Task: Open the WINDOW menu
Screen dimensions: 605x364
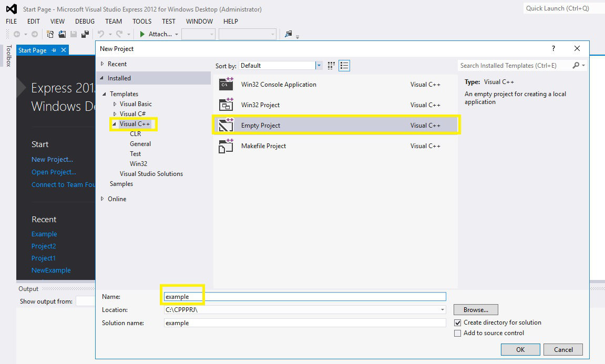Action: tap(200, 21)
